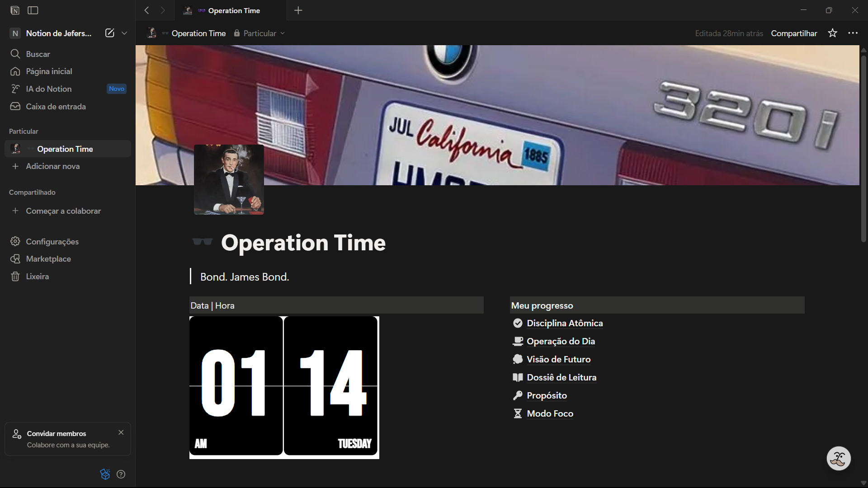Open IA do Notion assistant
The height and width of the screenshot is (488, 868).
coord(49,89)
